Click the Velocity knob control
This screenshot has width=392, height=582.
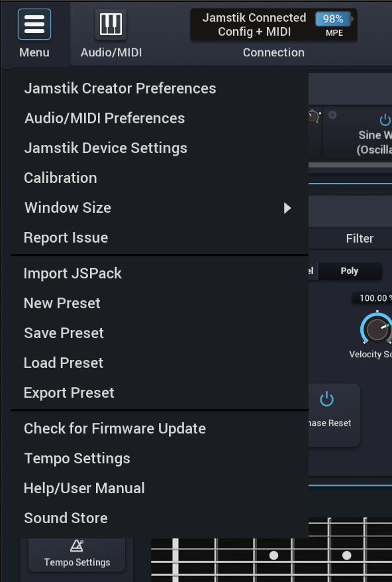point(377,329)
